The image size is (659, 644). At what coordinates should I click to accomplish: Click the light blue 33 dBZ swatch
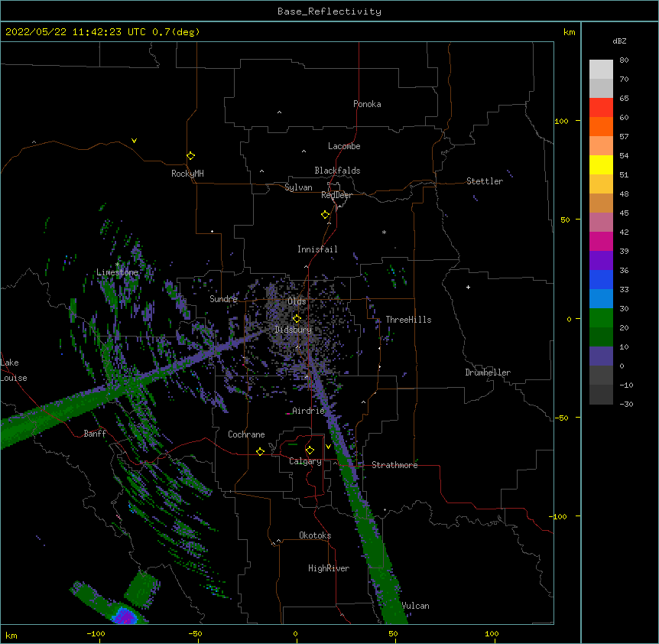[x=601, y=298]
